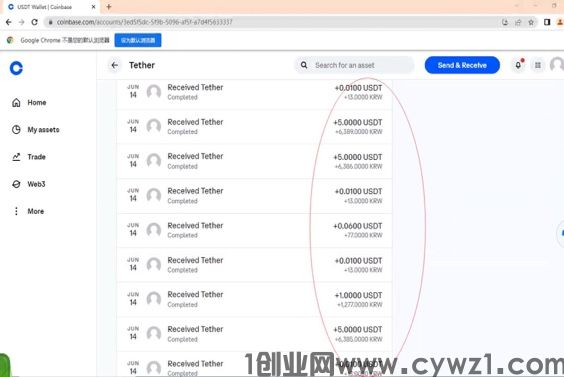Bookmark this page with the star icon
The height and width of the screenshot is (377, 564).
[x=531, y=22]
